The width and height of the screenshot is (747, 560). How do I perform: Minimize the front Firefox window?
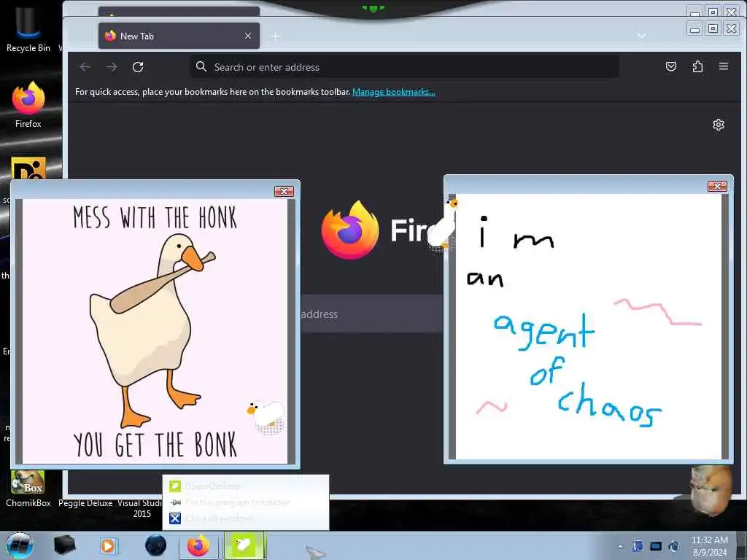click(x=695, y=28)
